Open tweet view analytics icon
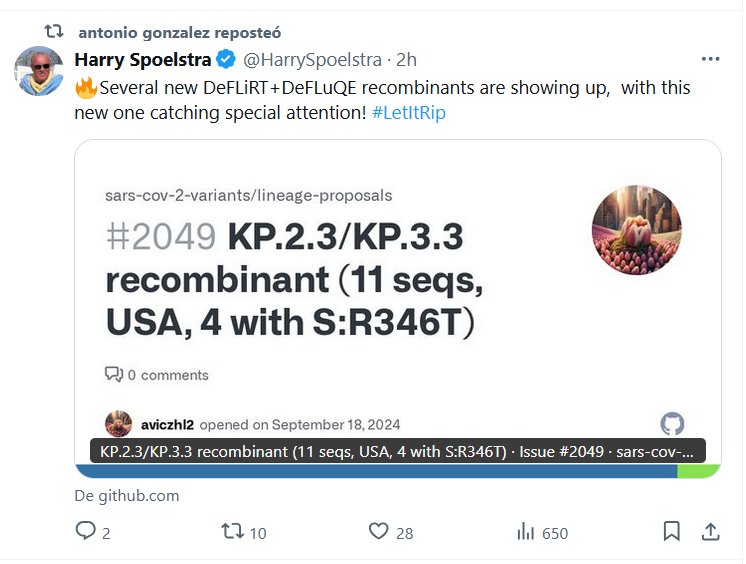The height and width of the screenshot is (564, 746). [525, 532]
